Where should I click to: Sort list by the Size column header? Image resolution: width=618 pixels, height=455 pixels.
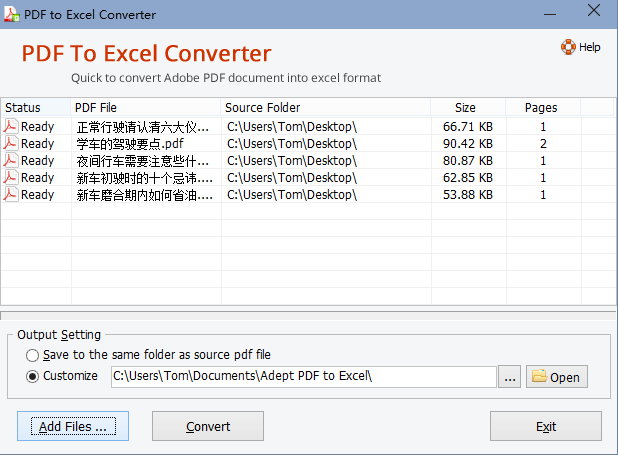coord(465,108)
